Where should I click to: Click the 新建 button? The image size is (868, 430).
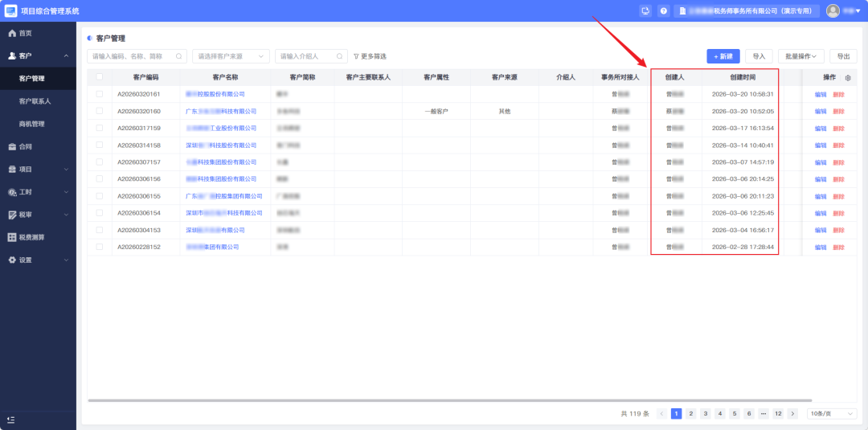(723, 56)
